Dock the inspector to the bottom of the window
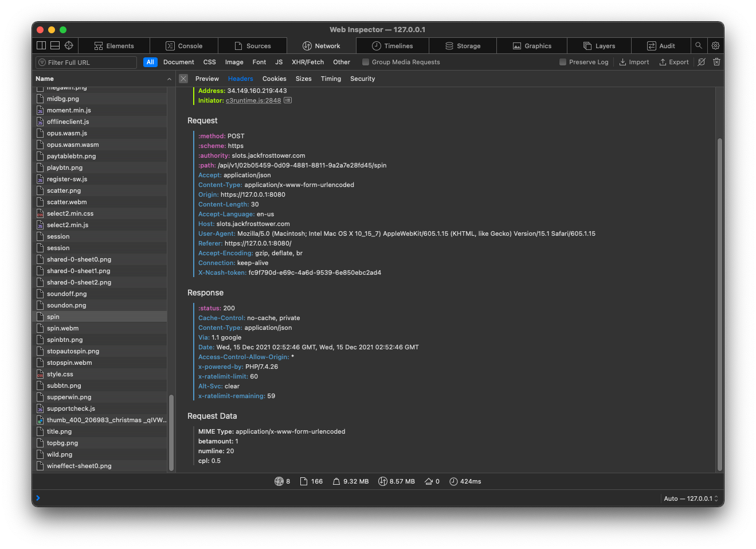 coord(55,45)
